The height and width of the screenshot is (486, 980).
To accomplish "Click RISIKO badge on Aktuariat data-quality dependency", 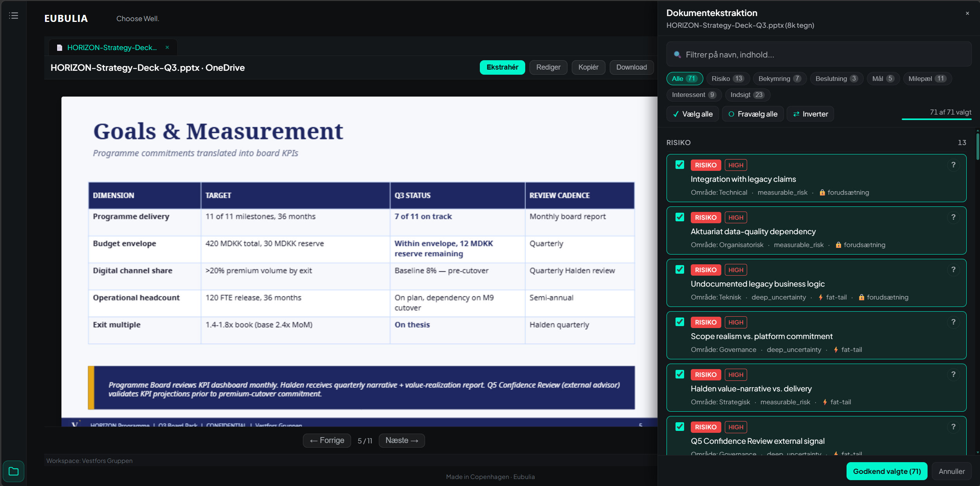I will pyautogui.click(x=706, y=217).
